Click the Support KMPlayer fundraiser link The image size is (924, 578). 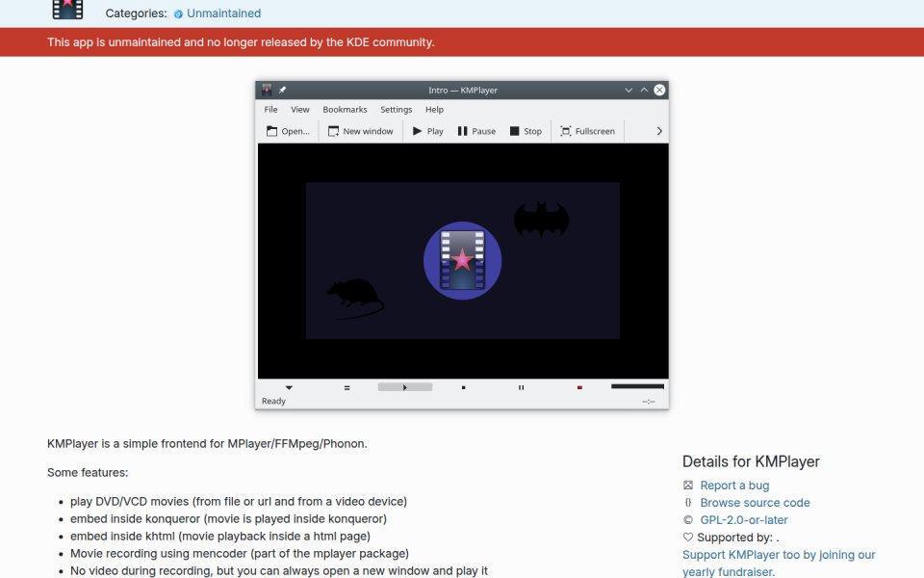pos(779,564)
